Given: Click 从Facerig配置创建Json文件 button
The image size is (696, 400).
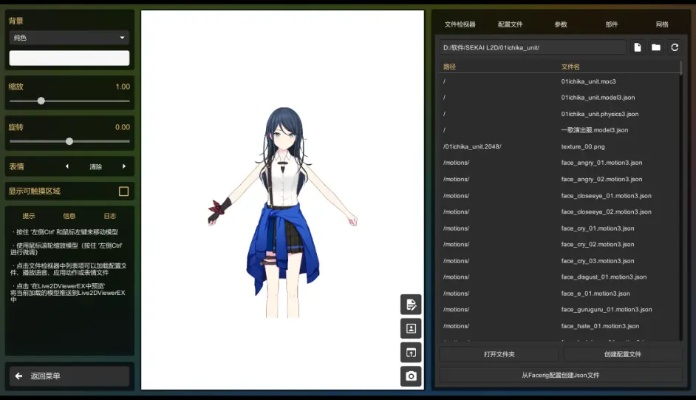Looking at the screenshot, I should tap(561, 375).
